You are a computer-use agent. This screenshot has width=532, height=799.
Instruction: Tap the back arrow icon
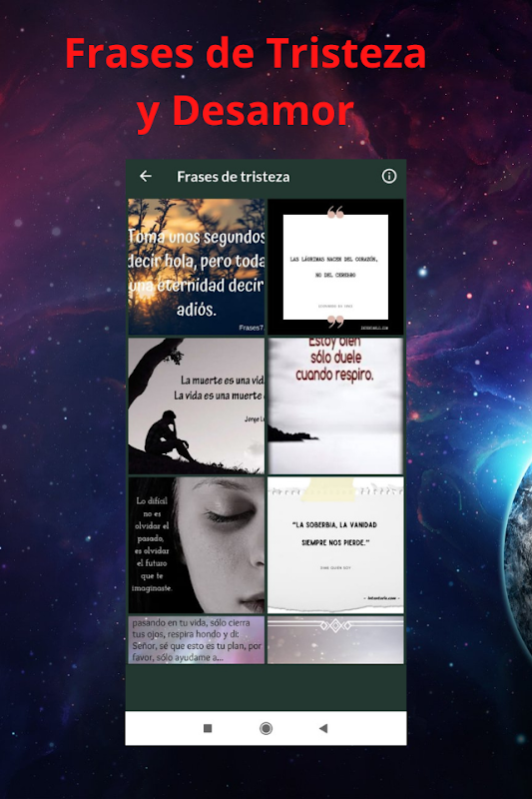(x=146, y=177)
